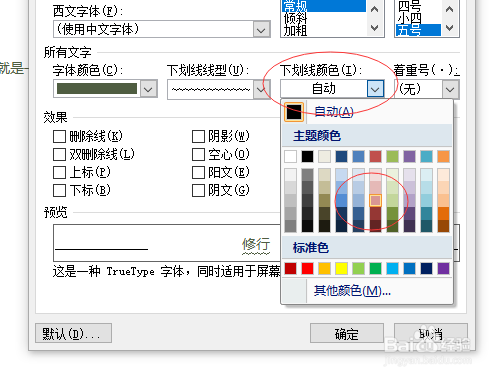Viewport: 501px width, 378px height.
Task: Click the 修行 preview text sample
Action: pos(256,244)
